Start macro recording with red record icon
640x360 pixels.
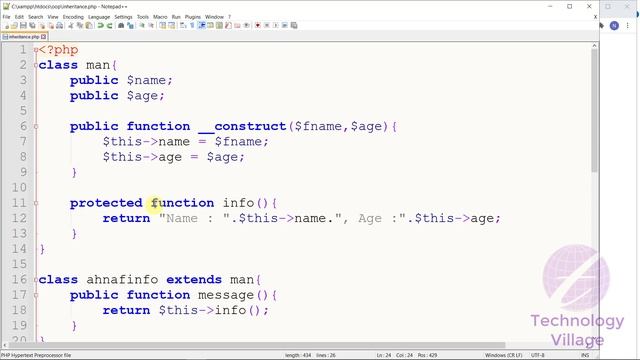(258, 25)
